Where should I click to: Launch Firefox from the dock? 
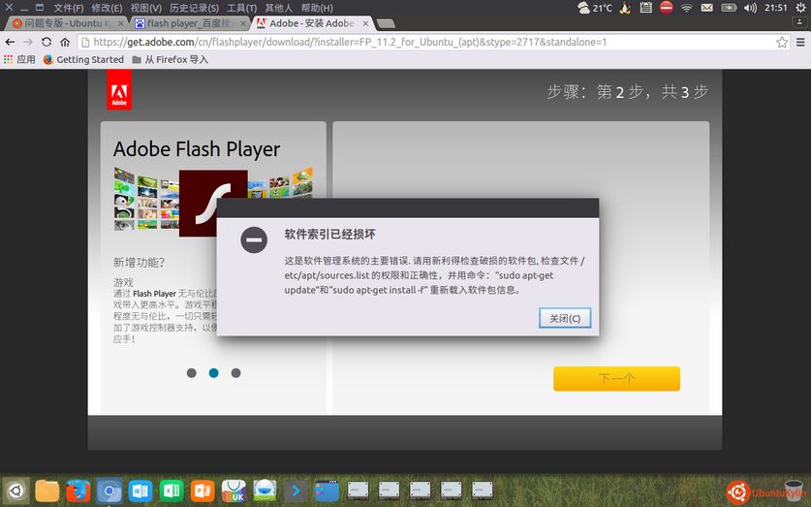[78, 491]
